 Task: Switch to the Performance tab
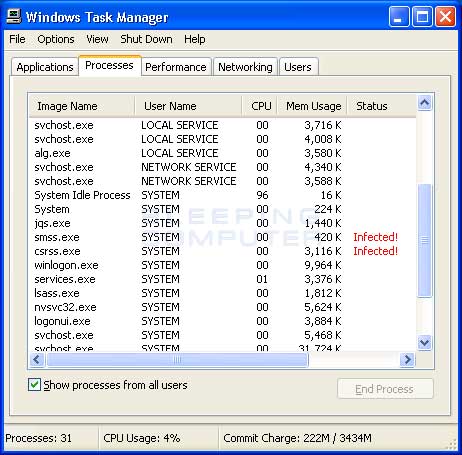(x=176, y=67)
